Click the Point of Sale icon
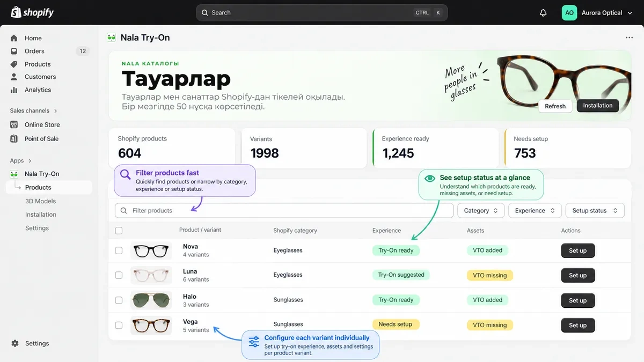644x362 pixels. 14,138
